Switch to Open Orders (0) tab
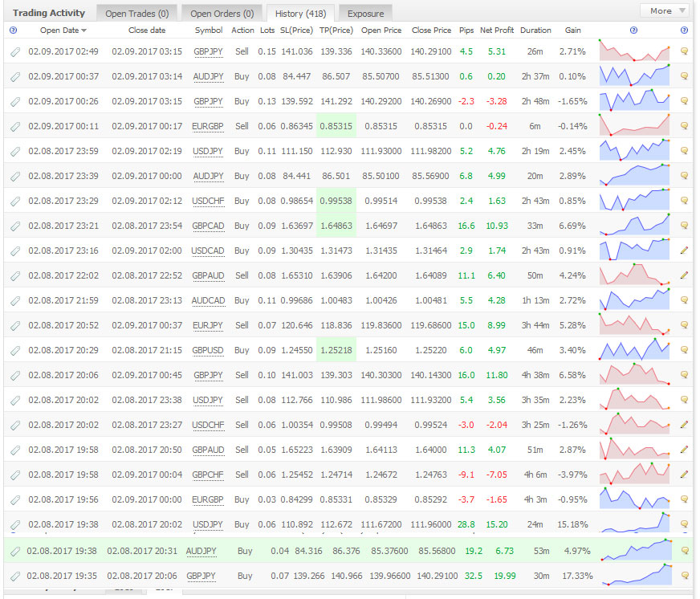700x599 pixels. (x=222, y=14)
